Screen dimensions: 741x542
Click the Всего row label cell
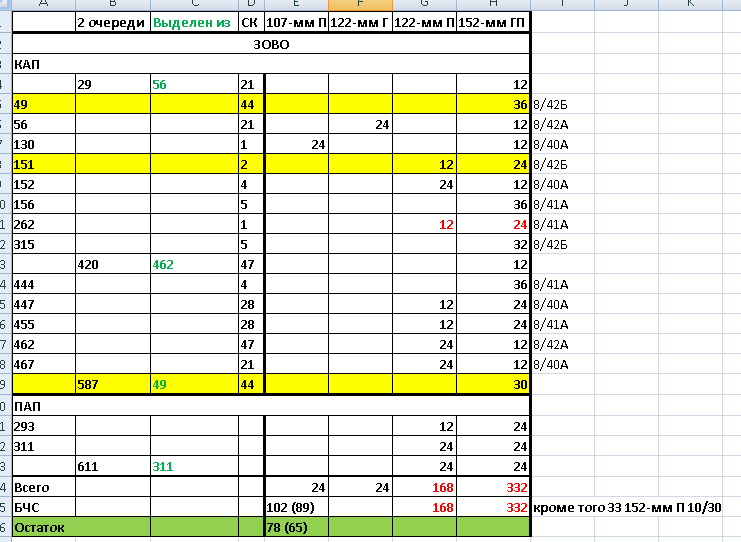pyautogui.click(x=43, y=487)
